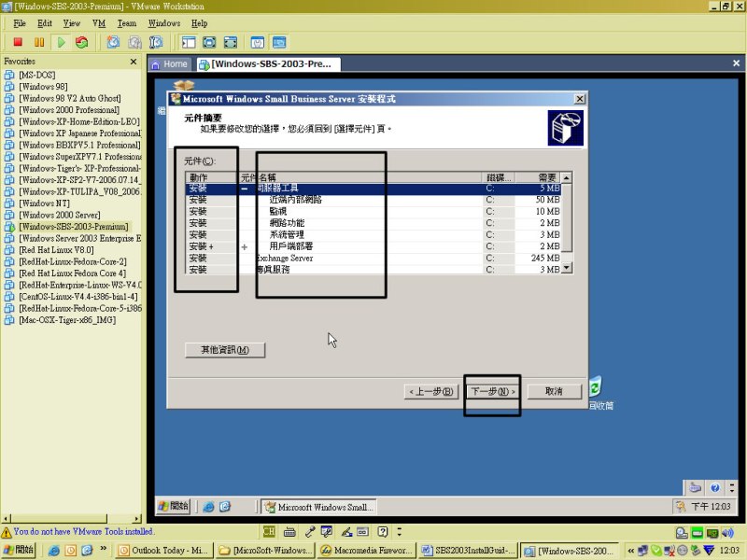The image size is (747, 560).
Task: Click the host quick launch Outlook icon
Action: tap(71, 551)
